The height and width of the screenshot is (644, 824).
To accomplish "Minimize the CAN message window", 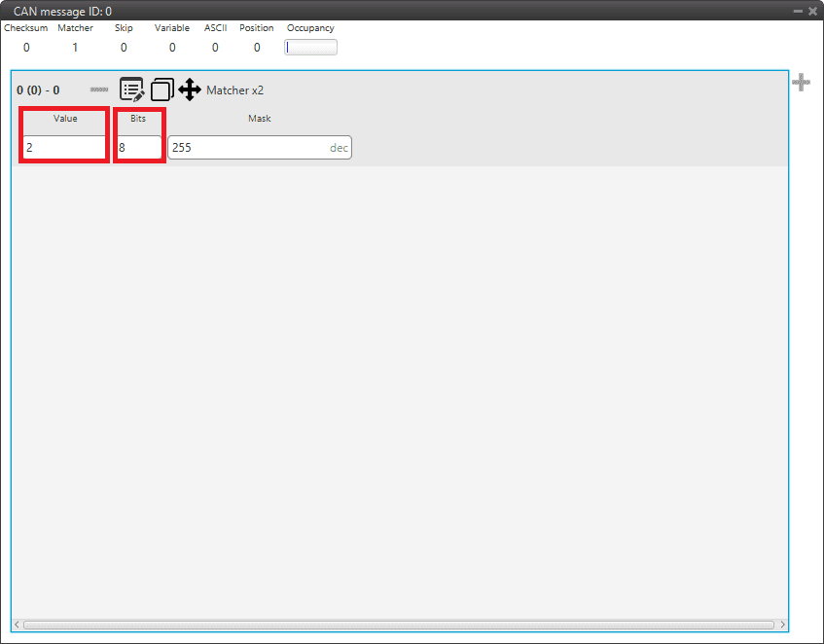I will [x=798, y=11].
